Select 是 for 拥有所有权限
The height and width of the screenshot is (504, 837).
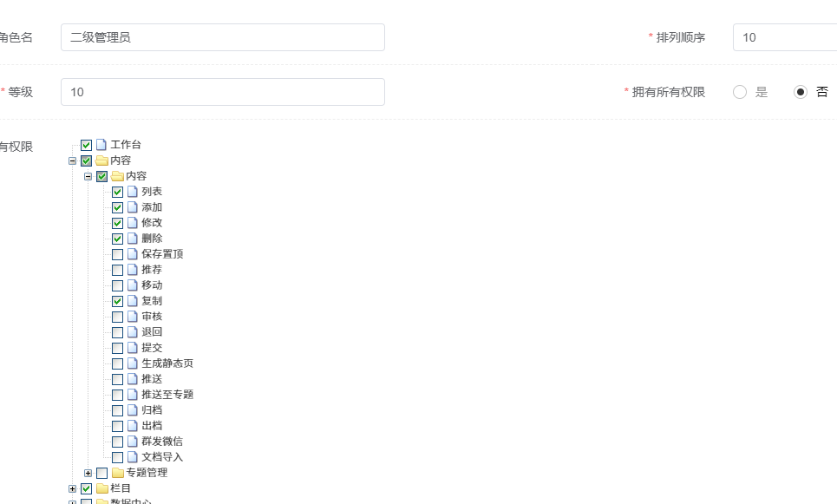pyautogui.click(x=740, y=92)
